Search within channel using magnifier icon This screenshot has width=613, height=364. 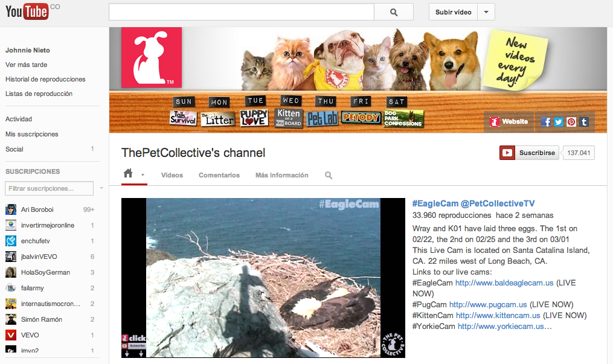point(329,176)
